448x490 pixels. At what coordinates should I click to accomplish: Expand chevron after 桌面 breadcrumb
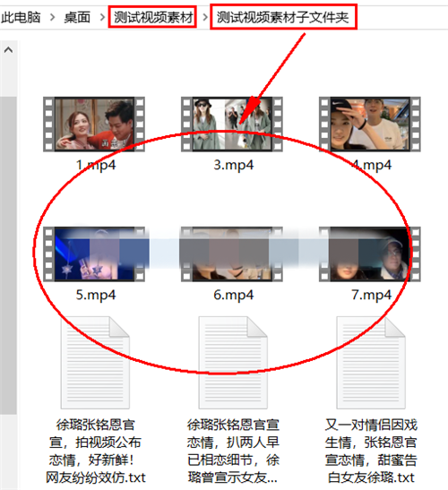(102, 17)
